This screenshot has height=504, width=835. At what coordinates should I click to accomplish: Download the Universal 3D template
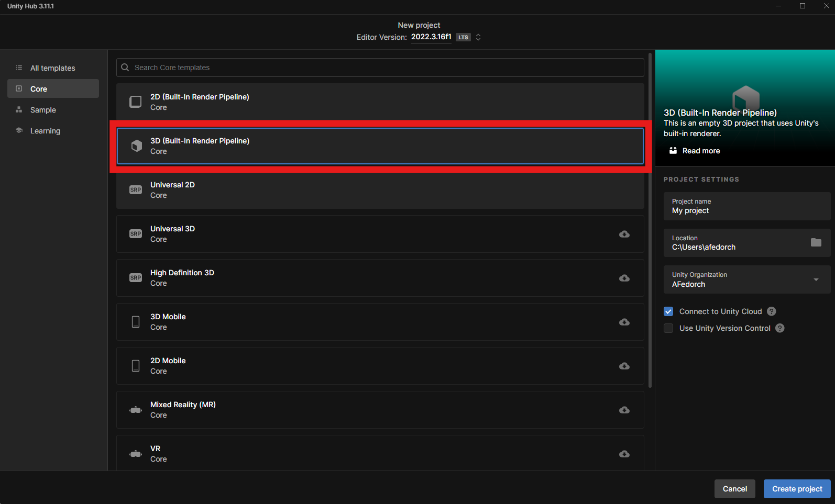click(x=624, y=234)
